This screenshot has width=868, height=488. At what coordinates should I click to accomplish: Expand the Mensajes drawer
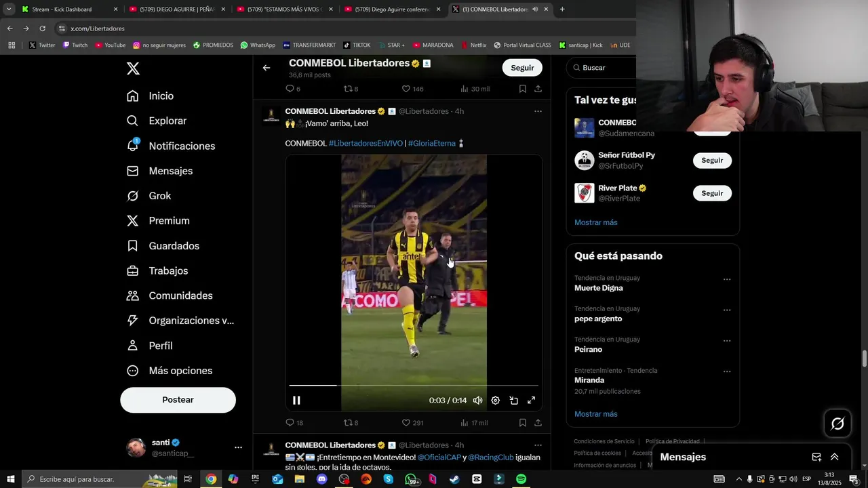(x=835, y=457)
